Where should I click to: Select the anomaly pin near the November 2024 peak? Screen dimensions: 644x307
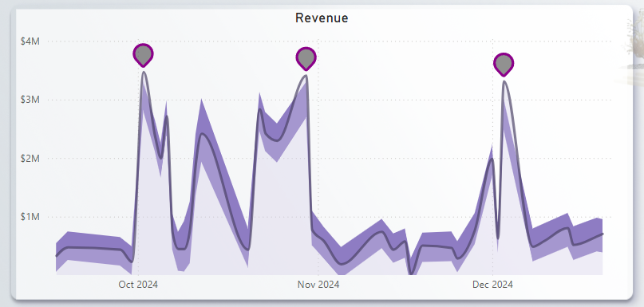pos(306,59)
